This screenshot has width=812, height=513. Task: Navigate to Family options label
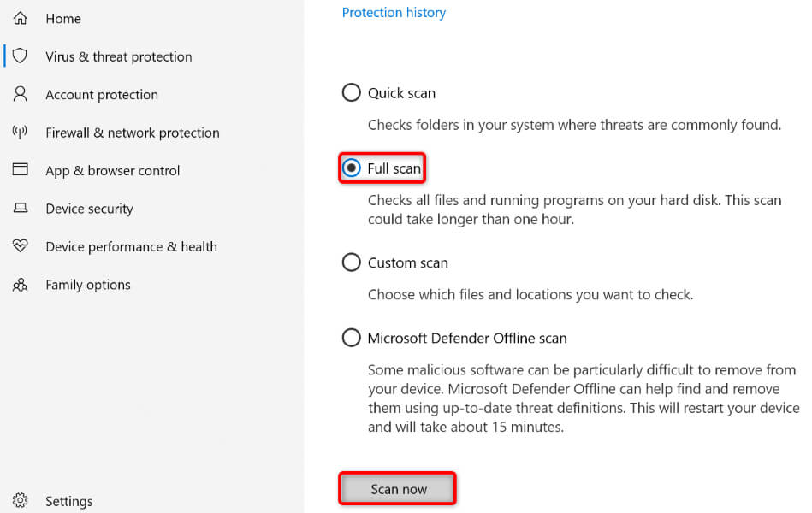(88, 285)
